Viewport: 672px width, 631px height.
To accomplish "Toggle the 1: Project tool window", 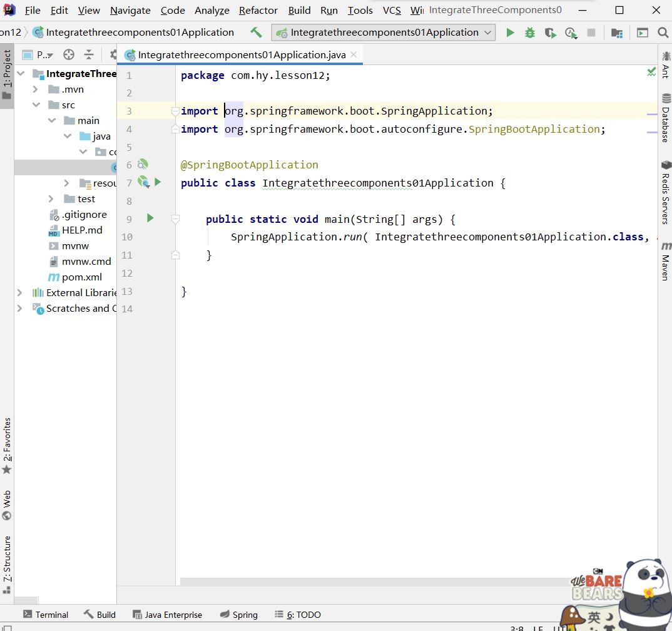I will pos(7,74).
